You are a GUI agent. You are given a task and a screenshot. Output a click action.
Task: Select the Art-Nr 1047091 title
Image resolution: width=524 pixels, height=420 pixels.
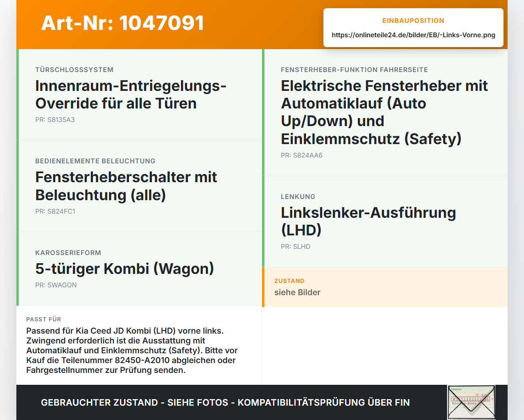pos(122,23)
